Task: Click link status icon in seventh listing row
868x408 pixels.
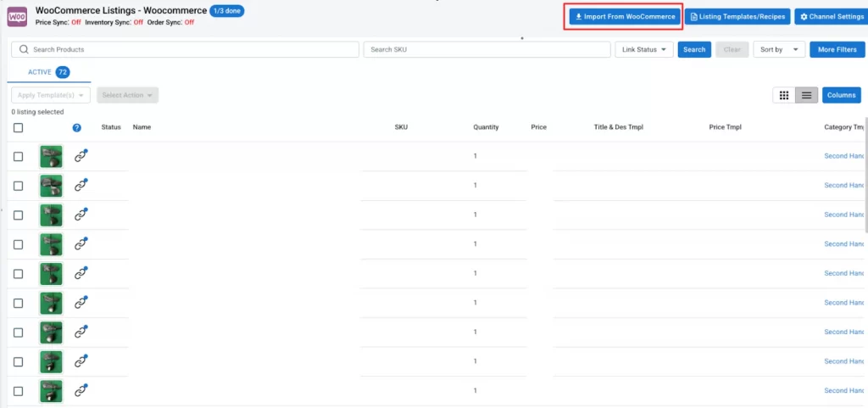Action: pyautogui.click(x=81, y=333)
